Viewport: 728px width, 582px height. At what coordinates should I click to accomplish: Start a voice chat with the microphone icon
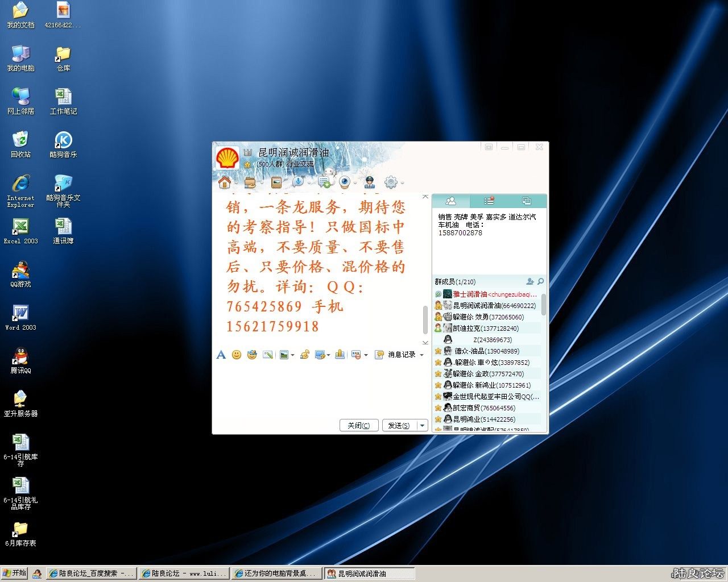point(299,182)
